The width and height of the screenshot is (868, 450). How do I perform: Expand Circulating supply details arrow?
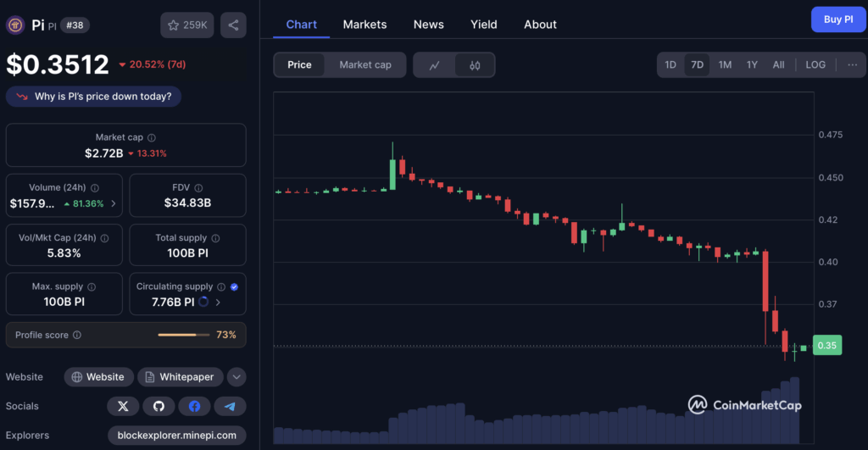coord(218,303)
